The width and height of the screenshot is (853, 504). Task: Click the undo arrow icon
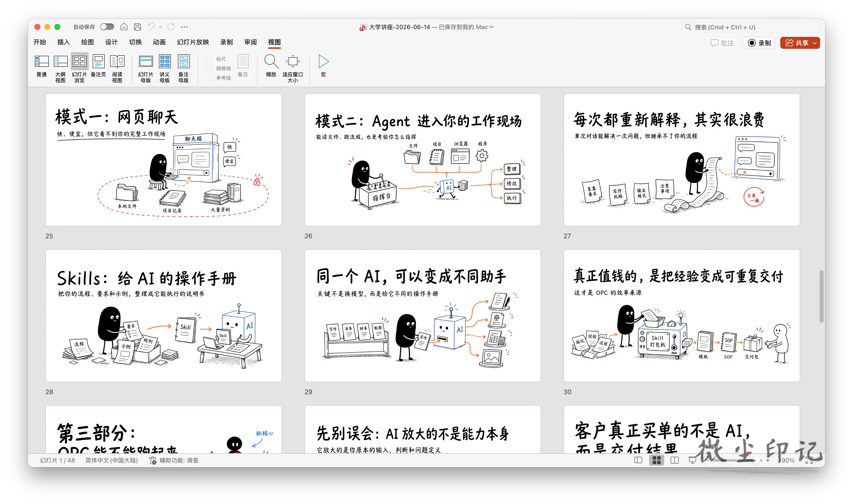[x=151, y=27]
